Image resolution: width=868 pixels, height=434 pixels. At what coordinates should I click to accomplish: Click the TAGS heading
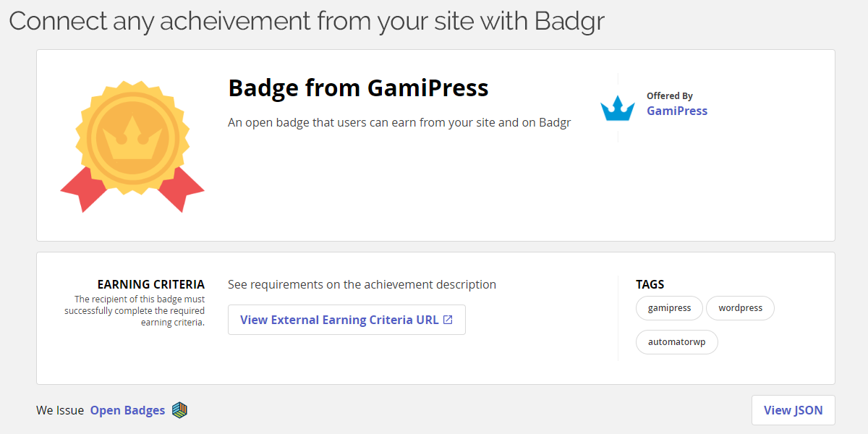tap(650, 285)
